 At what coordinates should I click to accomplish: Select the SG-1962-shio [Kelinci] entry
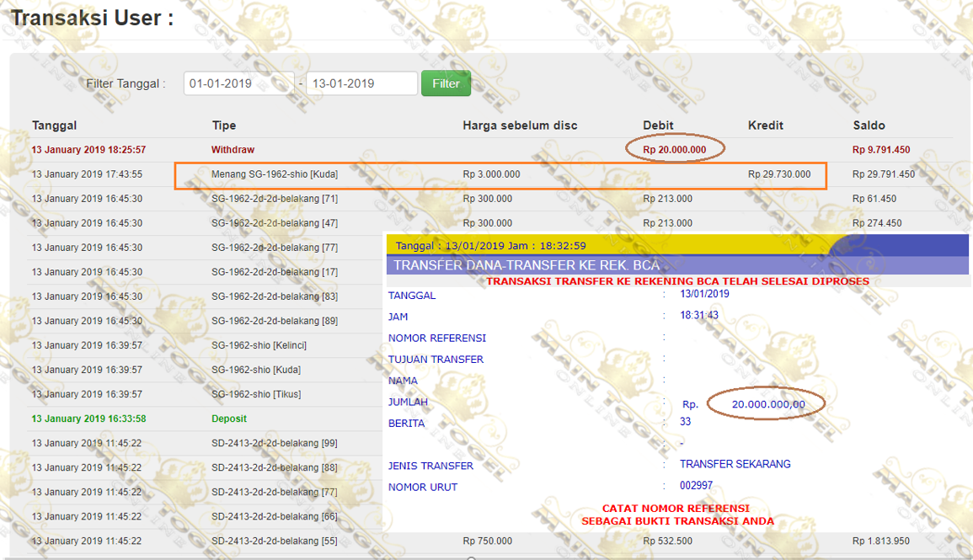[258, 345]
